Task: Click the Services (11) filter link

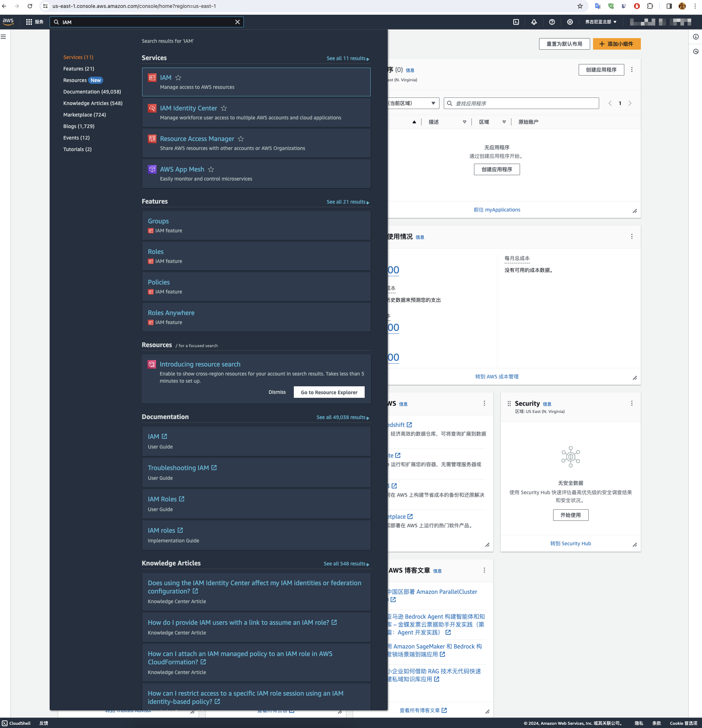Action: 79,57
